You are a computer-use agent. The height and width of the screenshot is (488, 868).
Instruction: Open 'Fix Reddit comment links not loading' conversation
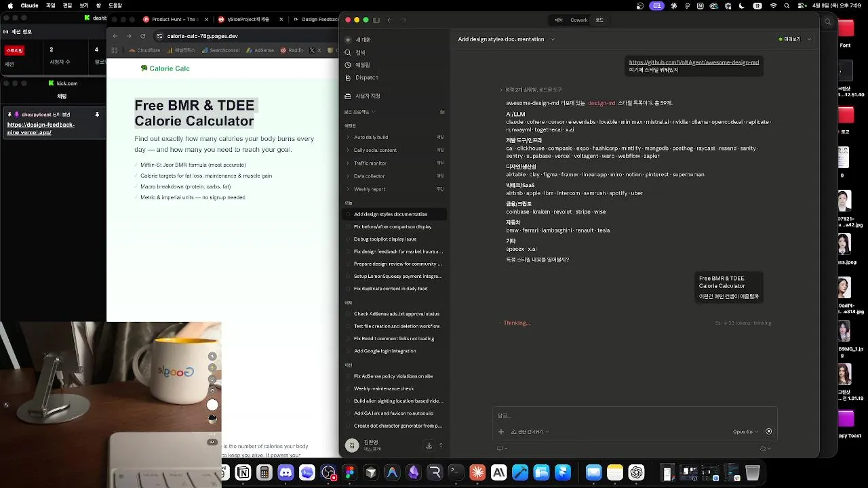[395, 339]
